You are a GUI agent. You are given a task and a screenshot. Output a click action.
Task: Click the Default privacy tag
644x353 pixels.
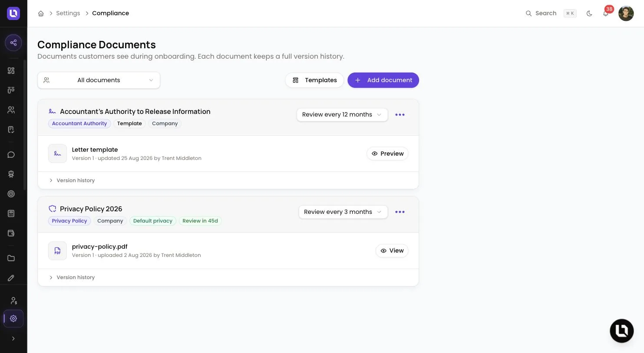[153, 221]
